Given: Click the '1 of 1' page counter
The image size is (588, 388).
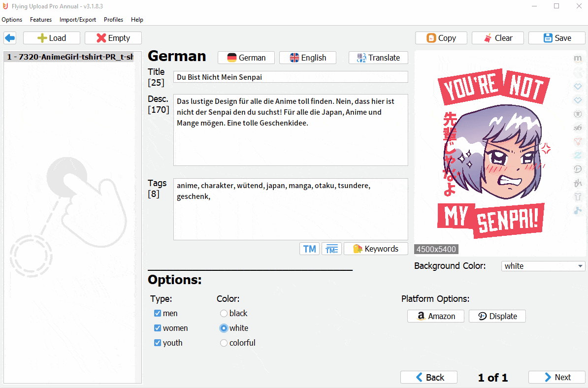Looking at the screenshot, I should (x=493, y=378).
